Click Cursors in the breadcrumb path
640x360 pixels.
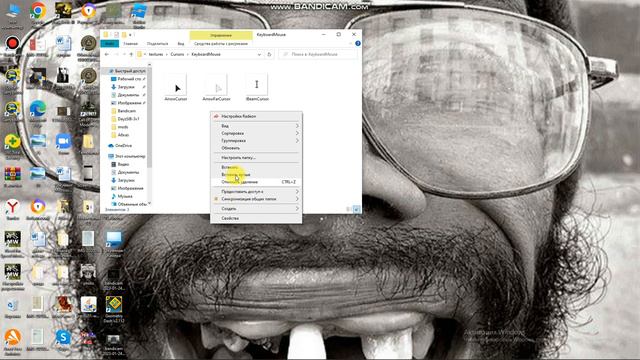tap(177, 54)
